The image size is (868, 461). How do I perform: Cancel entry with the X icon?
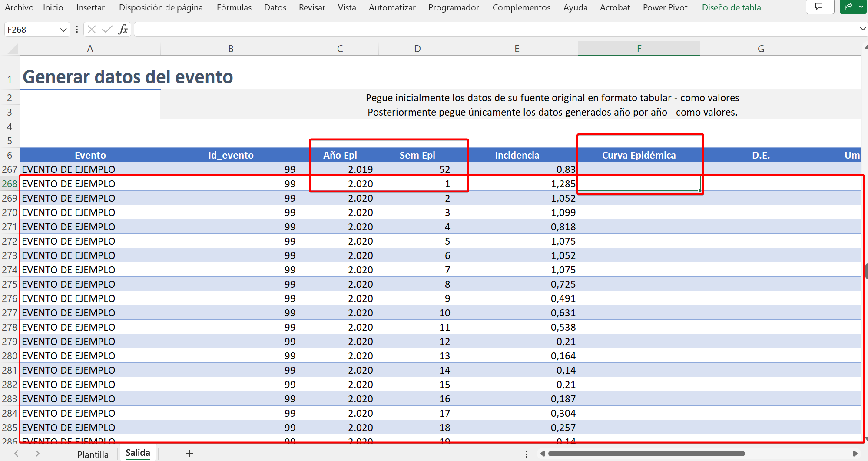tap(92, 30)
